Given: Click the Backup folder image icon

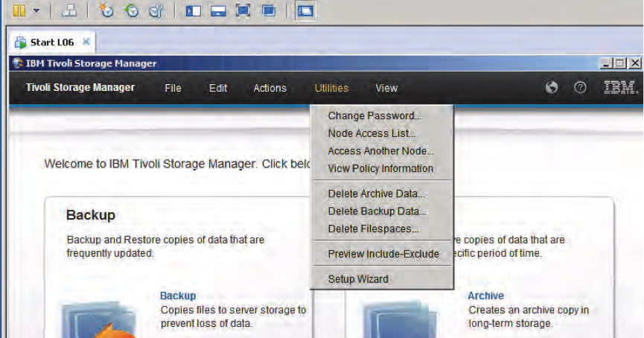Looking at the screenshot, I should point(98,320).
